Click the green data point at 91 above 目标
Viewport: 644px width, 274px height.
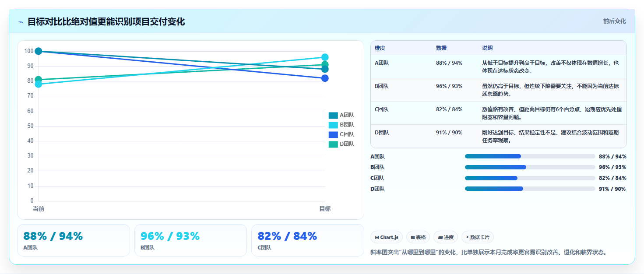325,64
